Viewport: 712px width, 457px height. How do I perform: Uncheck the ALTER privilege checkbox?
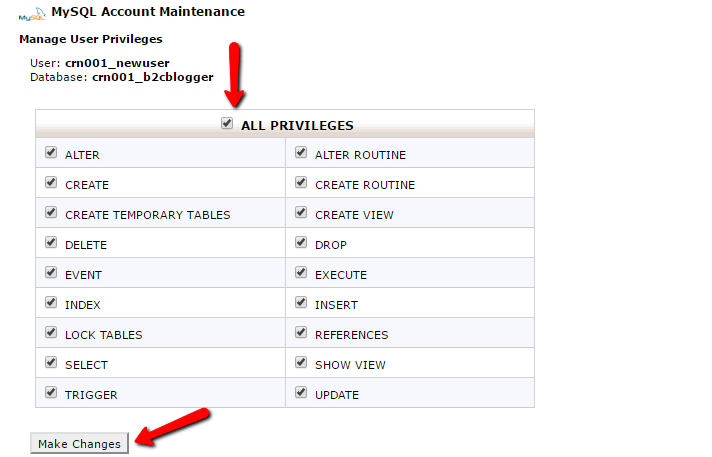51,152
